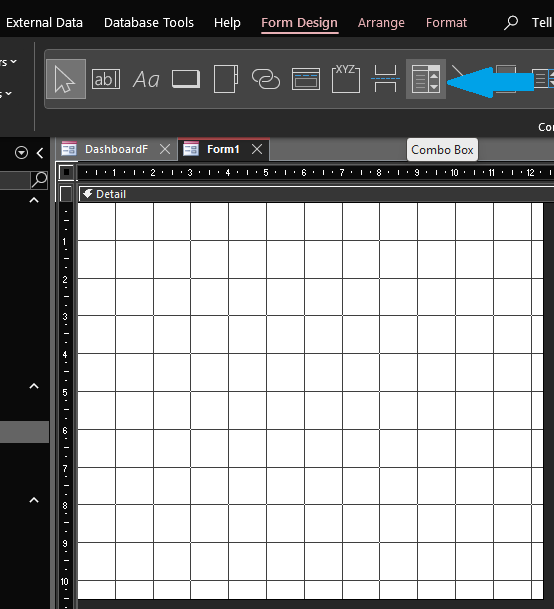Screen dimensions: 554x609
Task: Select the Hyperlink (Link) control
Action: tap(266, 79)
